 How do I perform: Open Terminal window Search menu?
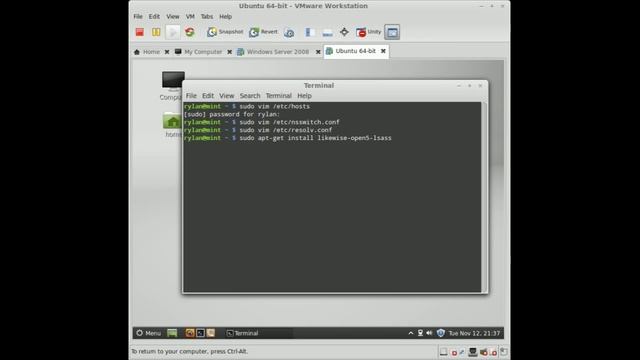click(x=250, y=96)
